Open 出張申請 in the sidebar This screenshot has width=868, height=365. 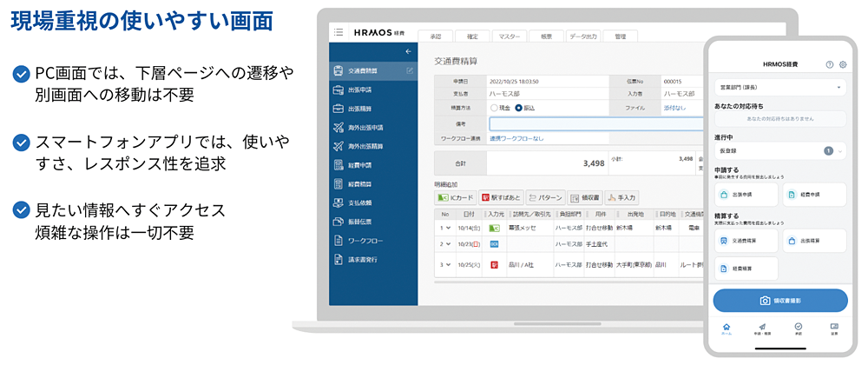[373, 90]
